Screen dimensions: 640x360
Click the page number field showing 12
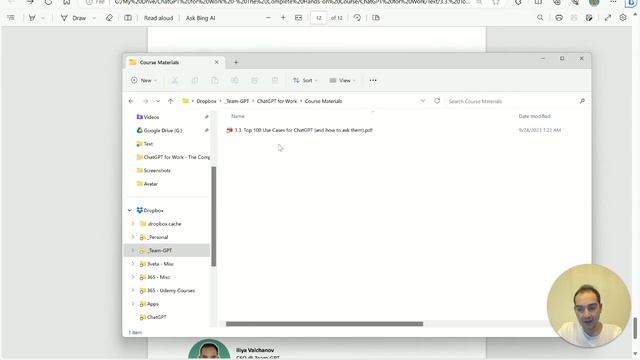click(318, 18)
